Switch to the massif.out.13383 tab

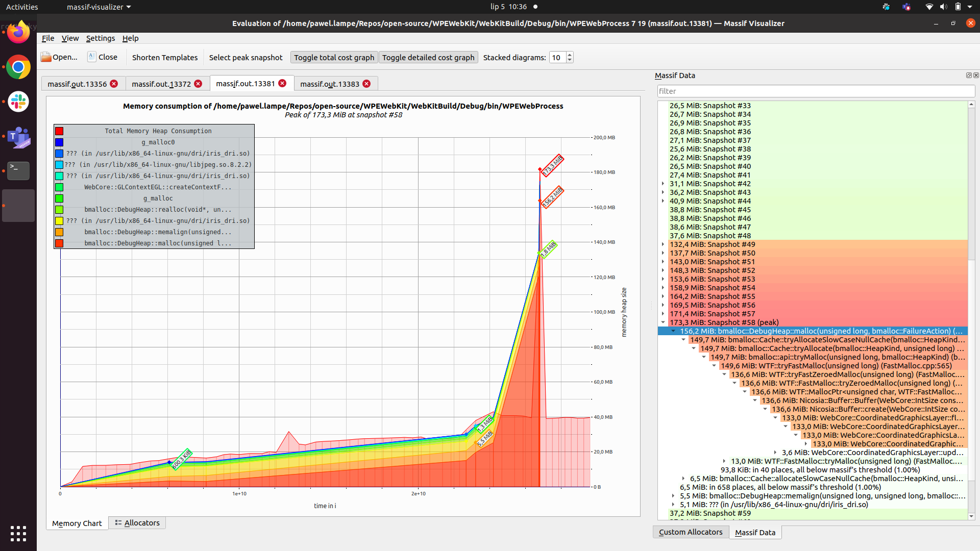(328, 84)
